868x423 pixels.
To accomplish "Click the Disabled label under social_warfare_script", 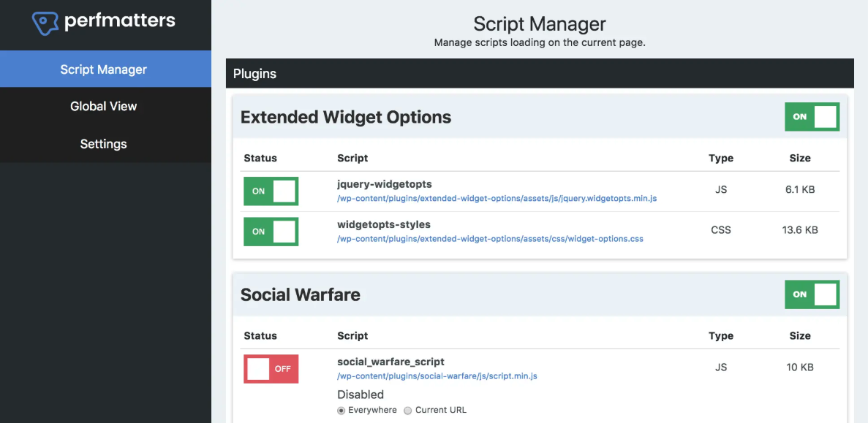I will 361,395.
